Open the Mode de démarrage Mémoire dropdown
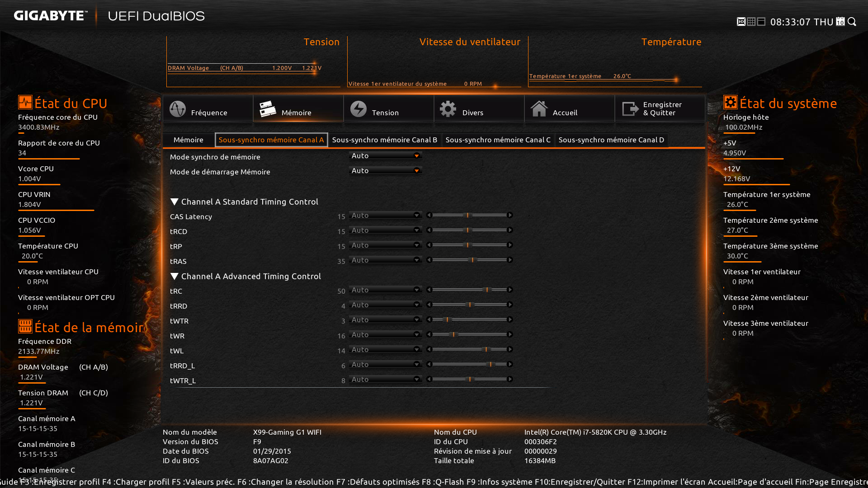 (x=385, y=170)
